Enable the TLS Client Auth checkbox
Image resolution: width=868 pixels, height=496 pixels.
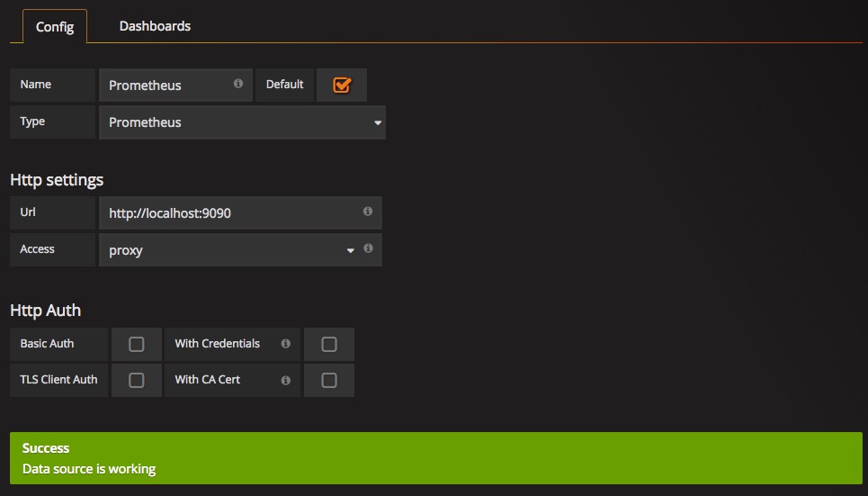[136, 380]
